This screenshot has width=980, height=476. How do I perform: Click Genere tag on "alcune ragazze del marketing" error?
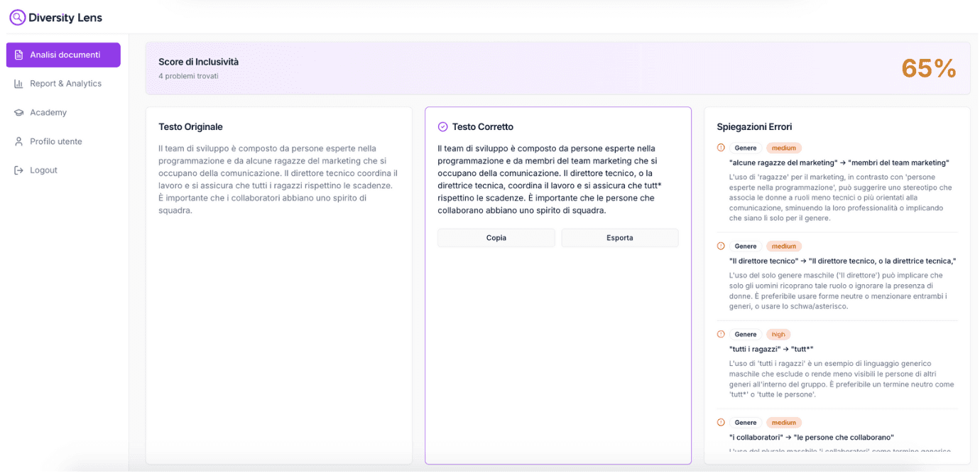click(746, 148)
